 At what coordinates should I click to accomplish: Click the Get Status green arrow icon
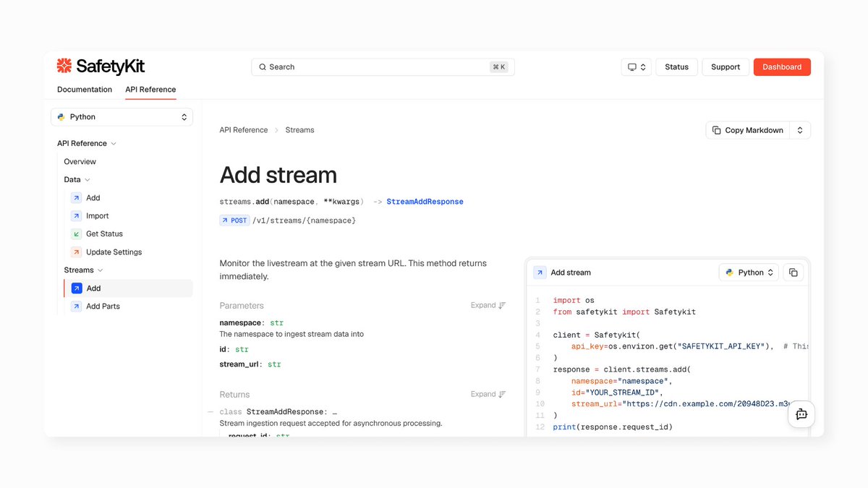point(76,234)
